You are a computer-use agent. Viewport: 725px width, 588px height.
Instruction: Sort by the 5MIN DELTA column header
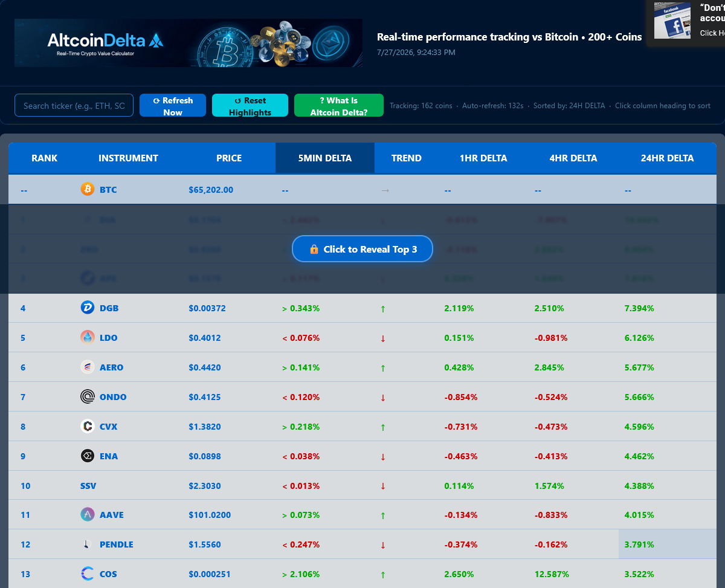[x=325, y=158]
